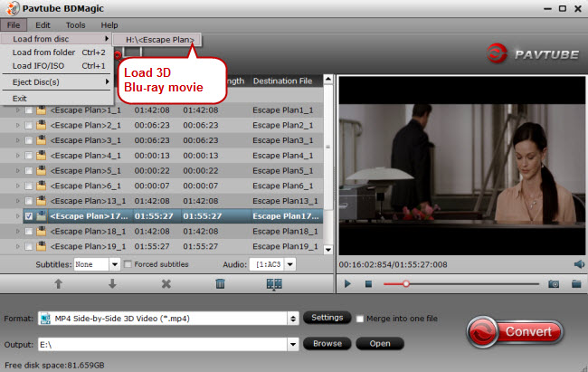Expand the Escape Plan>3_1 tree row
Viewport: 588px width, 372px height.
point(17,140)
